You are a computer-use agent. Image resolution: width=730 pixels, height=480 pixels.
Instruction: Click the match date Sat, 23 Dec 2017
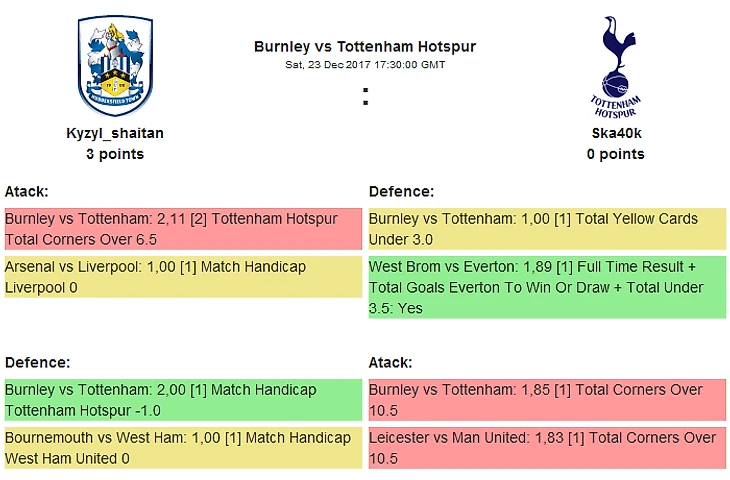[x=365, y=64]
